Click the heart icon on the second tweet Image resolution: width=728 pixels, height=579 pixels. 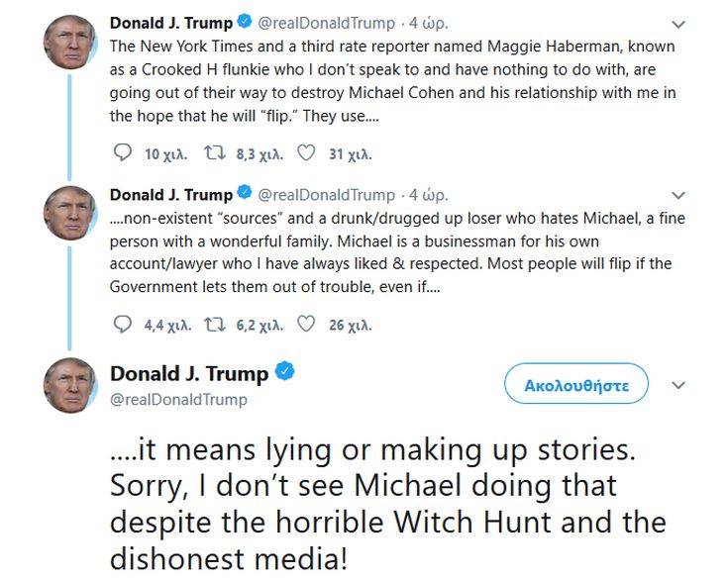click(306, 324)
